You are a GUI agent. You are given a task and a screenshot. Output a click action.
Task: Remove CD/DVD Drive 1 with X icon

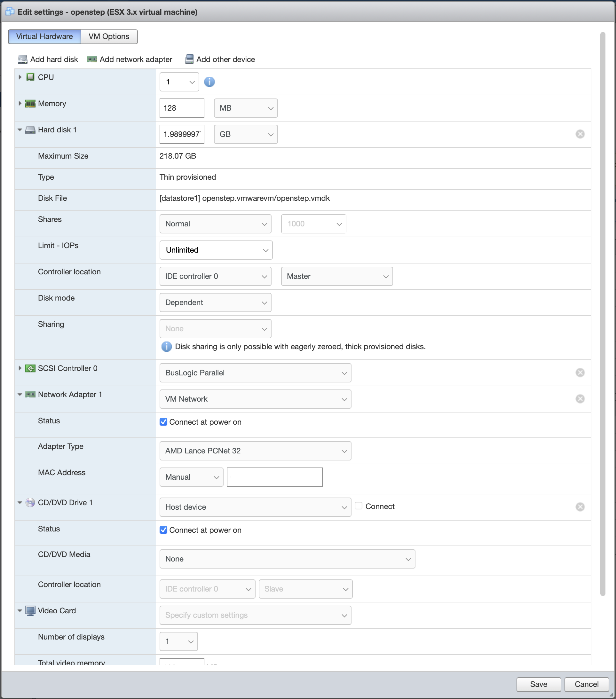tap(580, 507)
